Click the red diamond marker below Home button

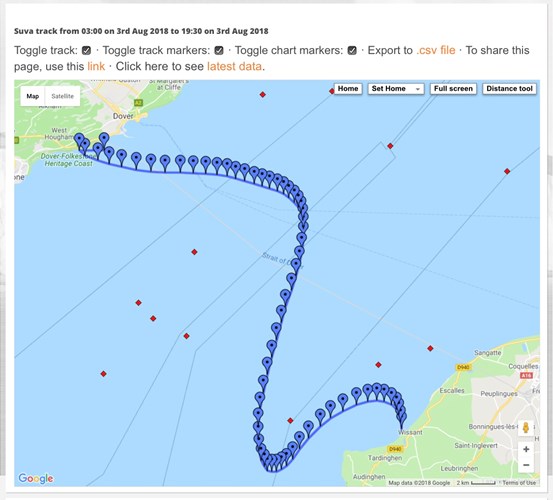coord(332,91)
